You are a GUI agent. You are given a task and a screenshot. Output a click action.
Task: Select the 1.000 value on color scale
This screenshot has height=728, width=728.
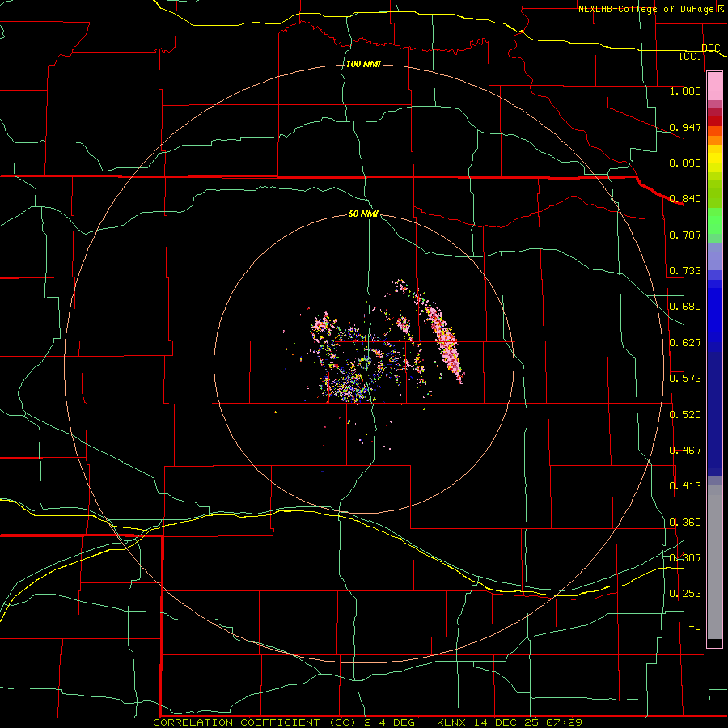click(x=685, y=91)
